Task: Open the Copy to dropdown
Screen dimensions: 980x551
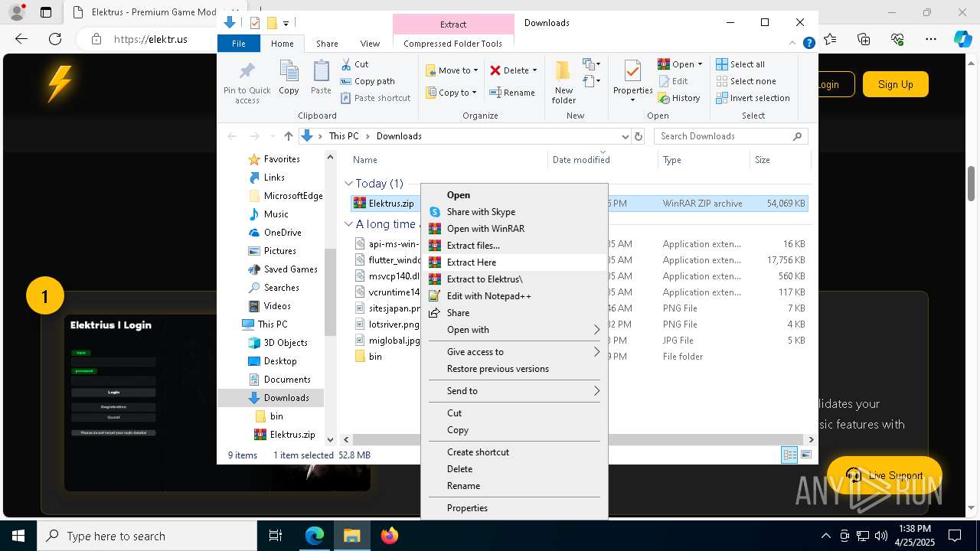Action: pos(452,93)
